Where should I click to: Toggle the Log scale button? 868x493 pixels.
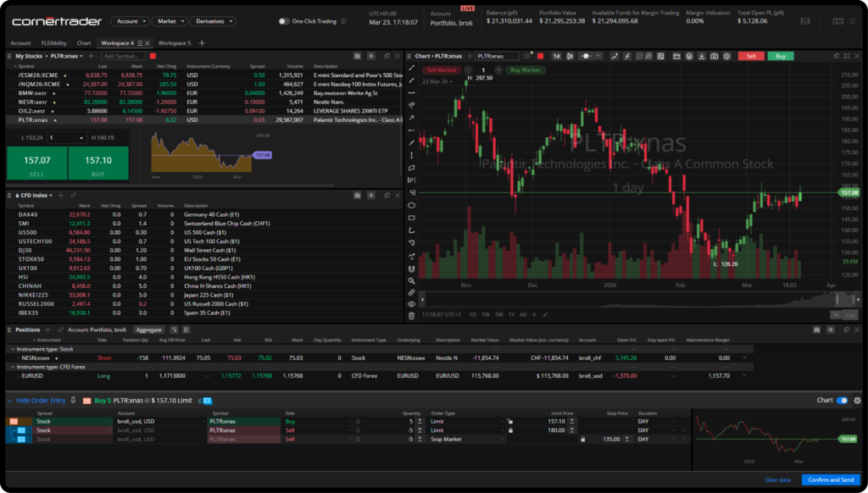click(850, 315)
